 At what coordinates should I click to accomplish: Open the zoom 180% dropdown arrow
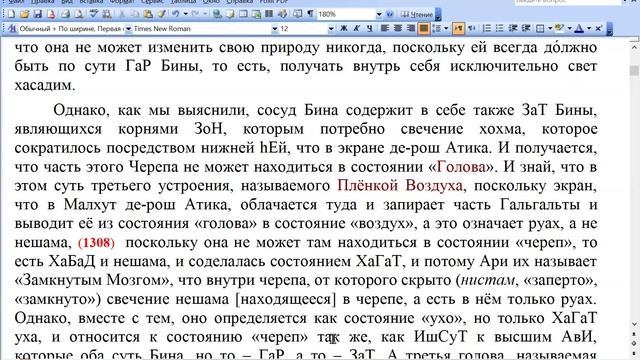(379, 14)
